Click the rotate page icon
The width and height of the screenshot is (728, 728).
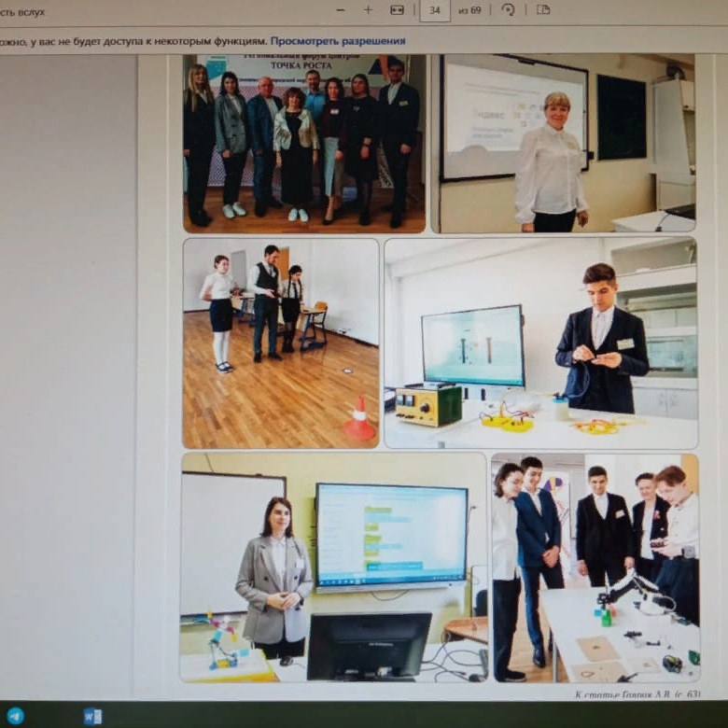(508, 9)
